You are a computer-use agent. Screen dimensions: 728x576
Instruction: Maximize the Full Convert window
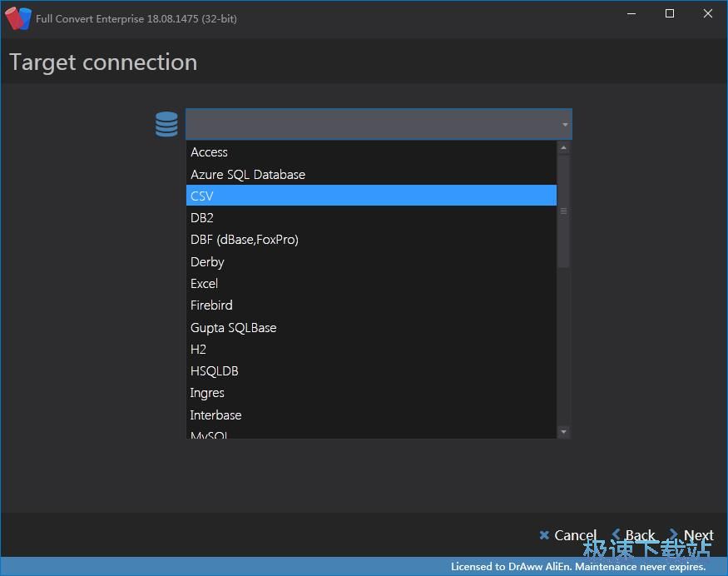670,14
